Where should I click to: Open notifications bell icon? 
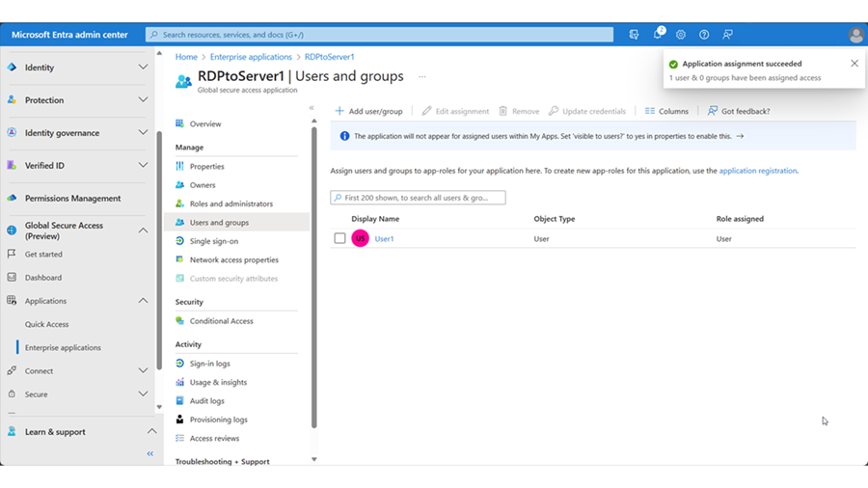pyautogui.click(x=658, y=34)
